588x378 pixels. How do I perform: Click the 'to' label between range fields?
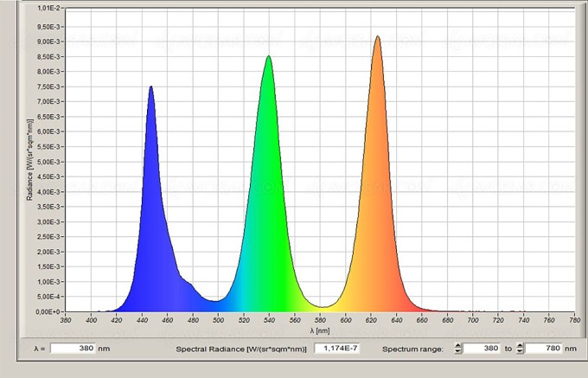508,349
